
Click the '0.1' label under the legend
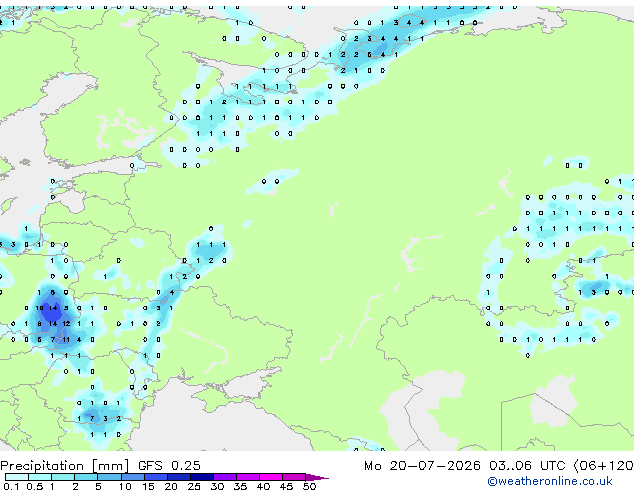point(11,486)
